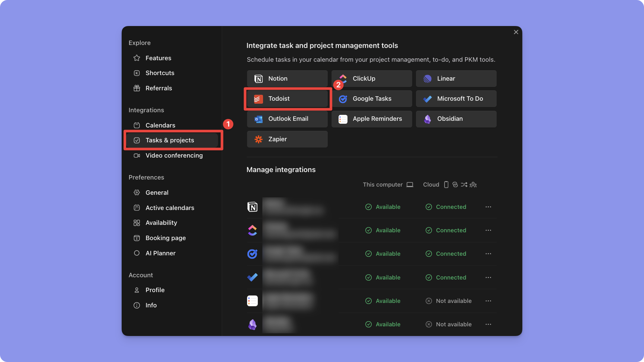644x362 pixels.
Task: Click the Calendars sidebar icon
Action: 137,125
